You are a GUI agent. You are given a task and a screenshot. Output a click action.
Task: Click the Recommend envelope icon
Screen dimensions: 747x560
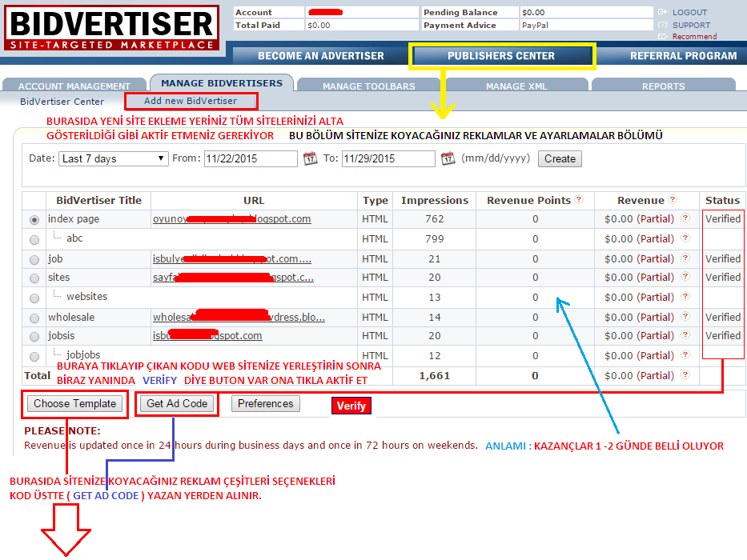662,36
